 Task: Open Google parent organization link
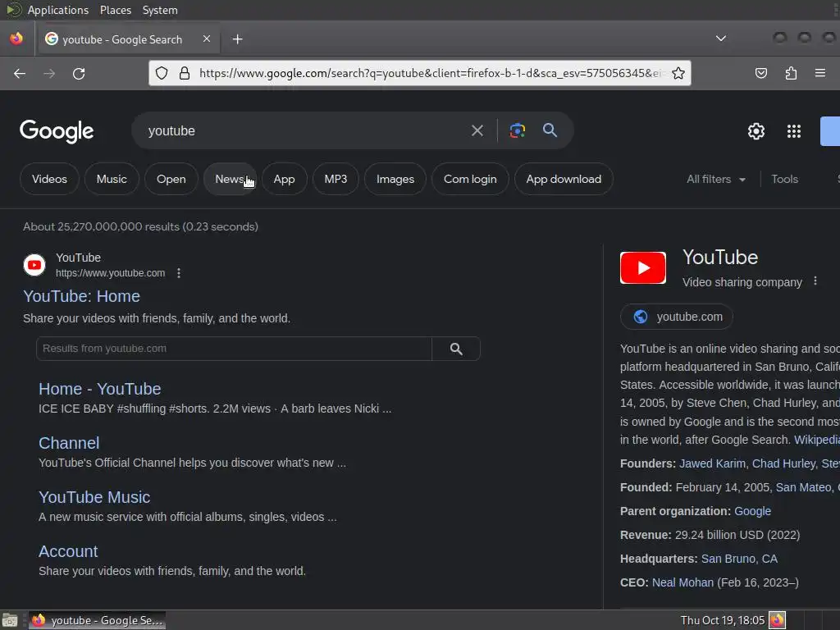point(752,511)
